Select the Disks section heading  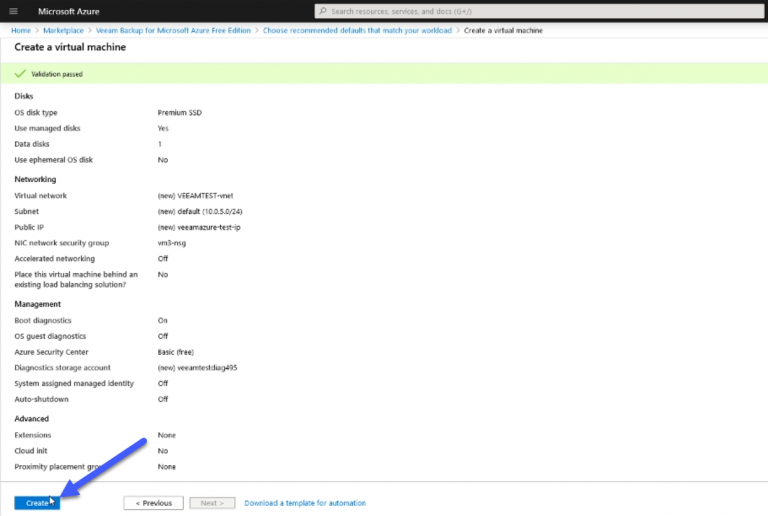coord(24,96)
